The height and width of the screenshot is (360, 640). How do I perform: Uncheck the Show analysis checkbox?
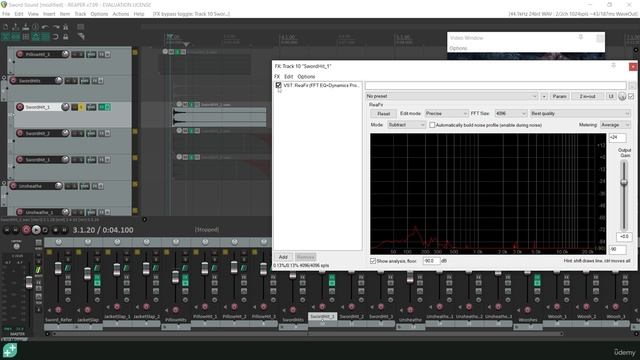373,261
